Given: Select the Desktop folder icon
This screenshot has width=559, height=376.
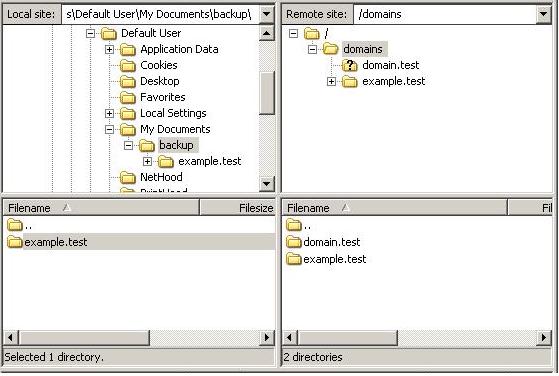Looking at the screenshot, I should point(128,81).
